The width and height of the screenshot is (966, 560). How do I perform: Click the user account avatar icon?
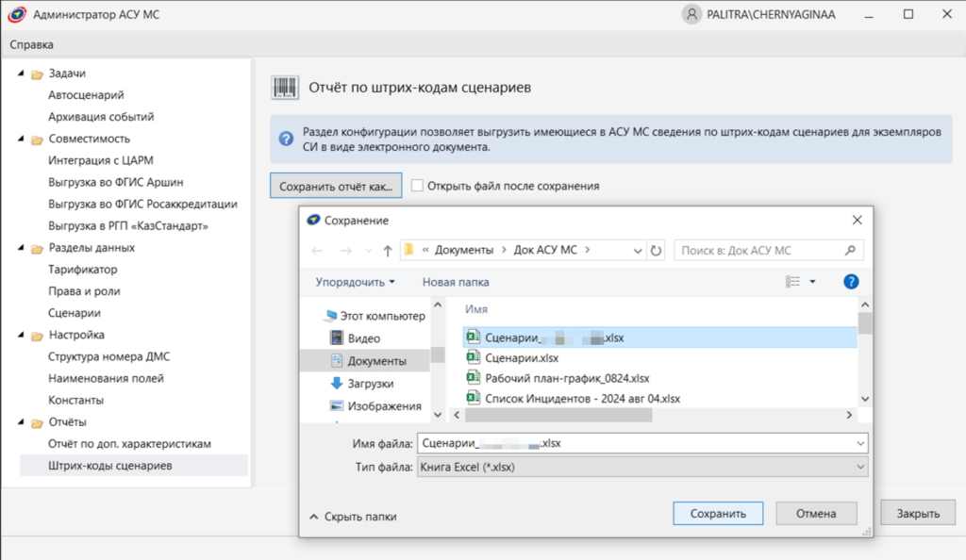691,14
